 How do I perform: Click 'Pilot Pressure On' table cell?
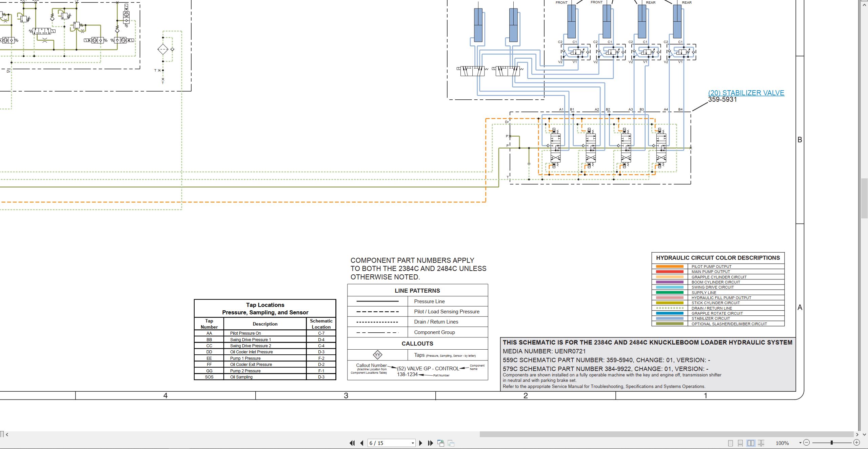265,333
